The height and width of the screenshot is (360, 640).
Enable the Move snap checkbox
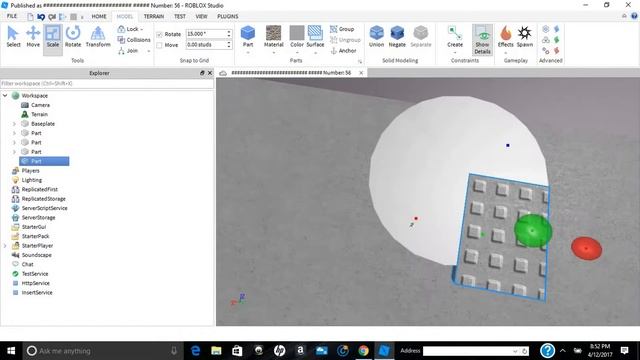[x=160, y=45]
